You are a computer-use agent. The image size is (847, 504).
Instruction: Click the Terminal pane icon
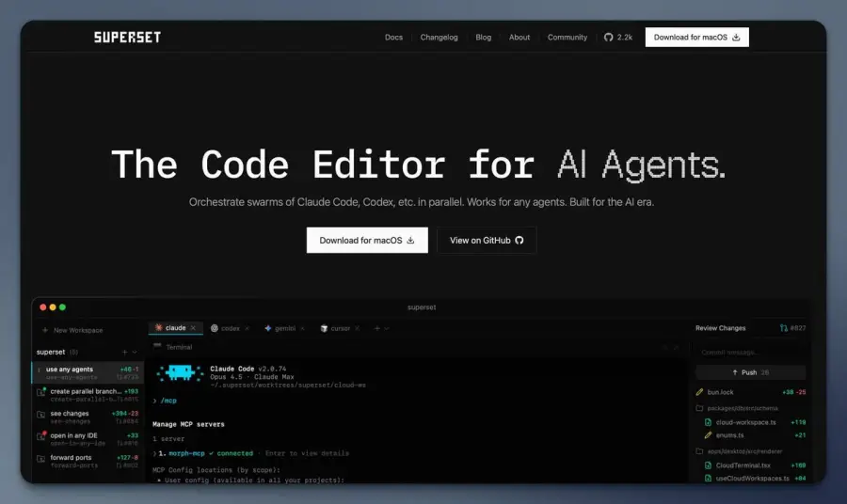click(157, 346)
